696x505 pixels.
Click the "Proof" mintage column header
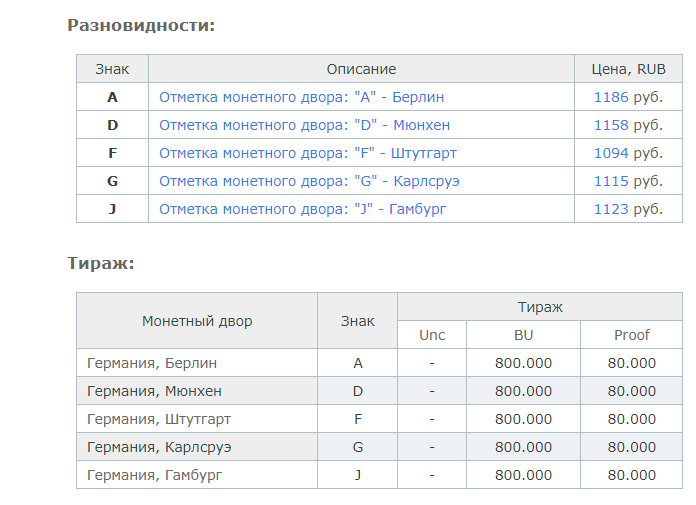coord(632,335)
